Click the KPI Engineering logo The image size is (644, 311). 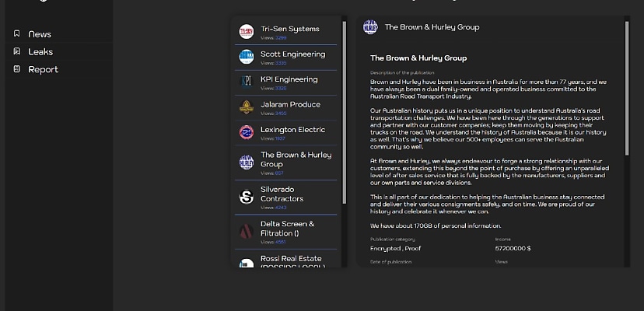point(247,82)
